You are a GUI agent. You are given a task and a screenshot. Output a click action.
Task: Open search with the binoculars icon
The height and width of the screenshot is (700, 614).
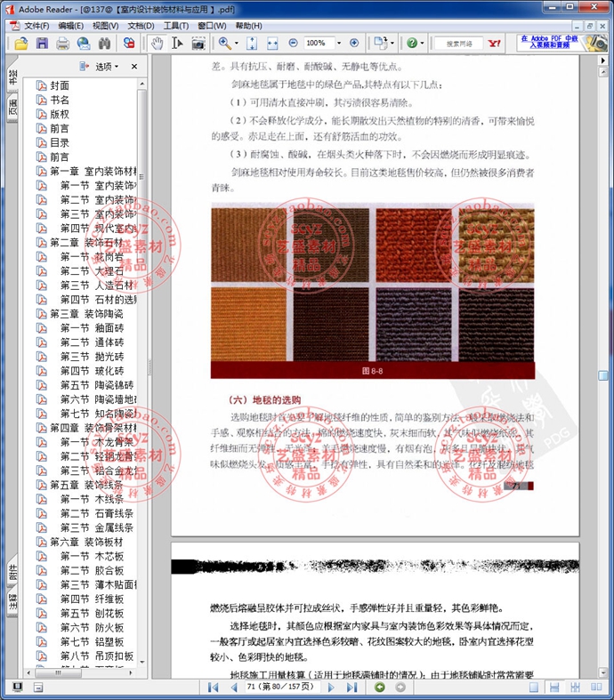pos(104,44)
